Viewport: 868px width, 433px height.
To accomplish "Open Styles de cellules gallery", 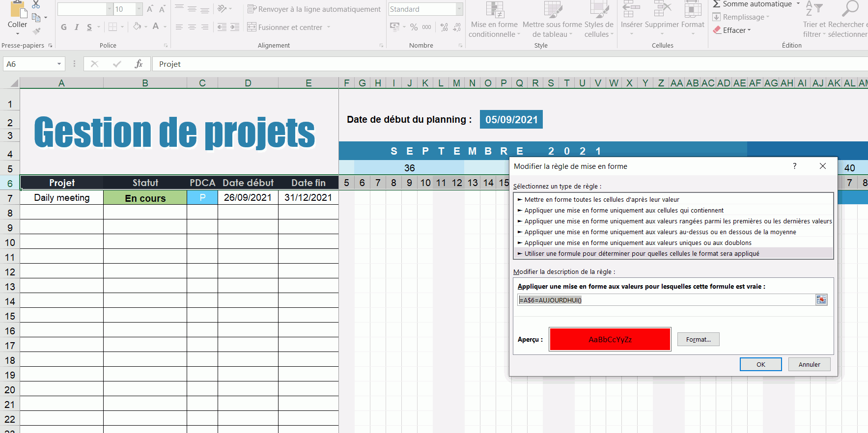I will tap(599, 20).
